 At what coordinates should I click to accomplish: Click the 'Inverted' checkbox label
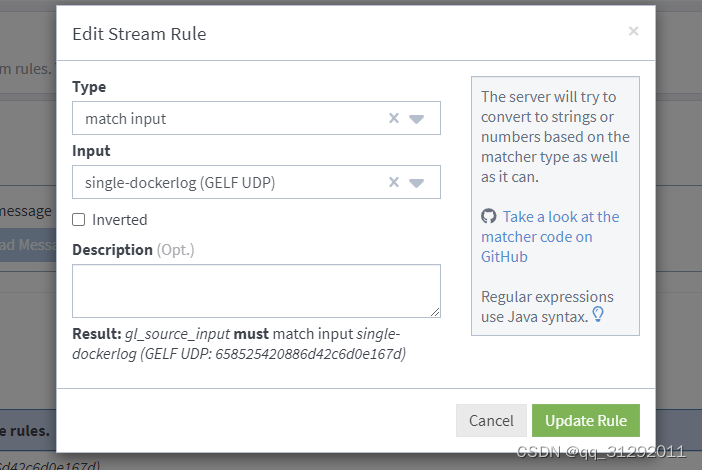[x=119, y=220]
